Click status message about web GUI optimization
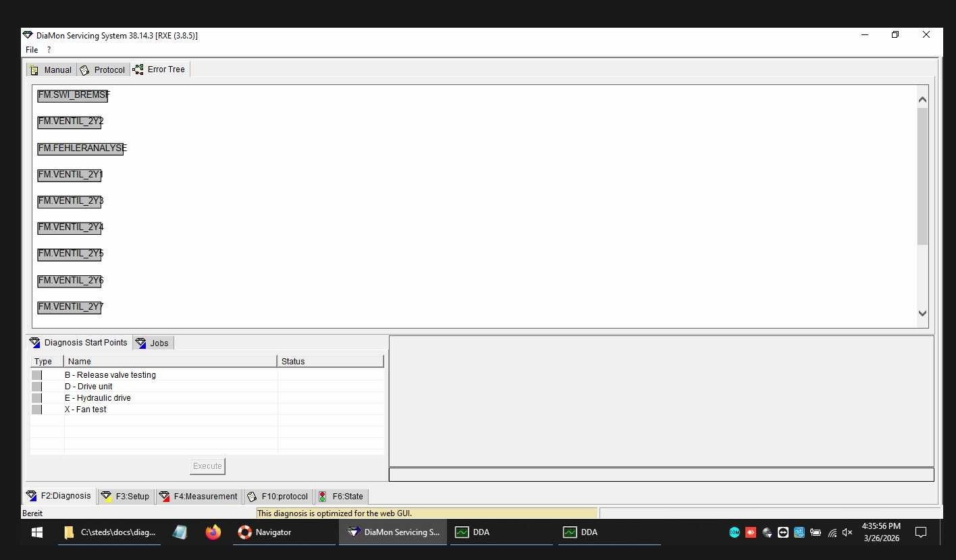 335,513
